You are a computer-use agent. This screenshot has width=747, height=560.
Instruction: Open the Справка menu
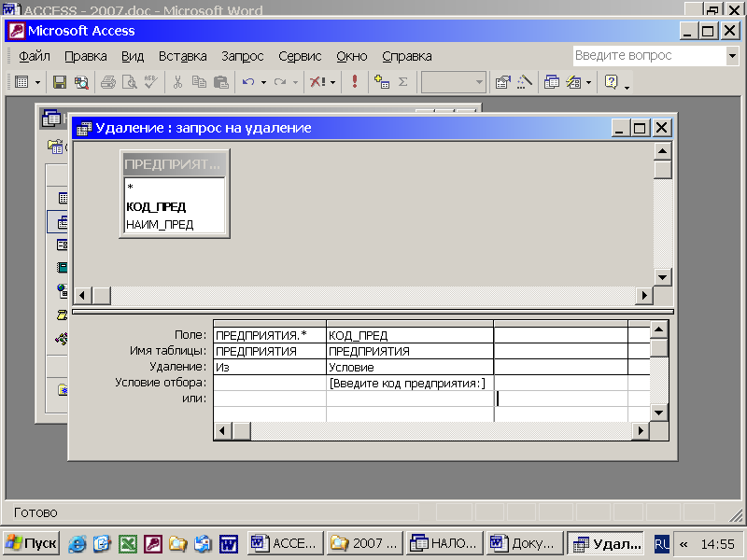[407, 56]
